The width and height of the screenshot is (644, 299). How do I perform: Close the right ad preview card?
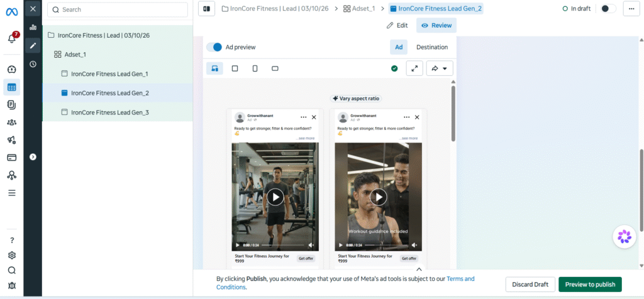pyautogui.click(x=417, y=117)
